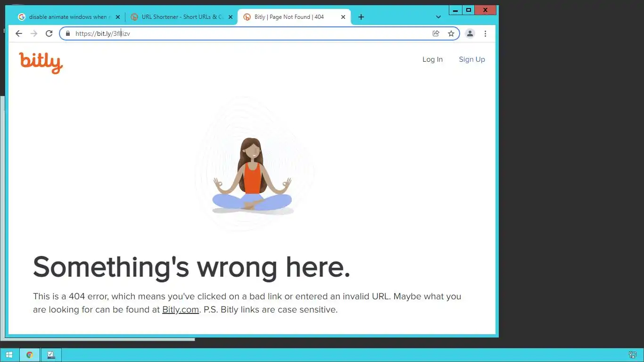Share this page using address bar icon
Viewport: 644px width, 362px height.
click(436, 33)
